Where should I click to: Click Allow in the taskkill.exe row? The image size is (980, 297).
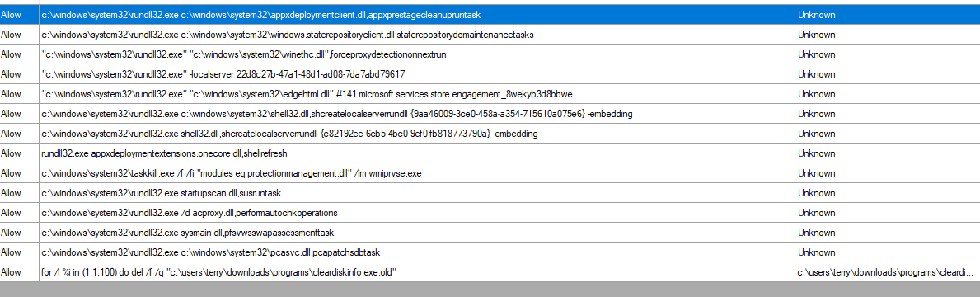click(x=12, y=173)
